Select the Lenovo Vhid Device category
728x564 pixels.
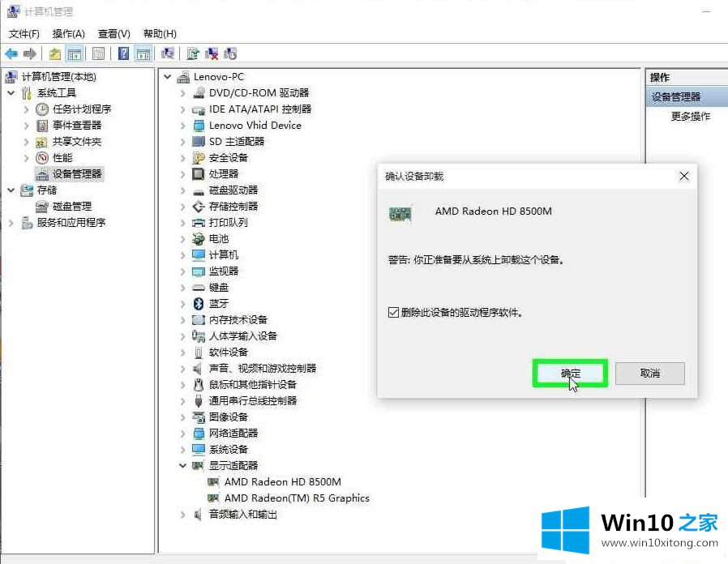click(255, 126)
